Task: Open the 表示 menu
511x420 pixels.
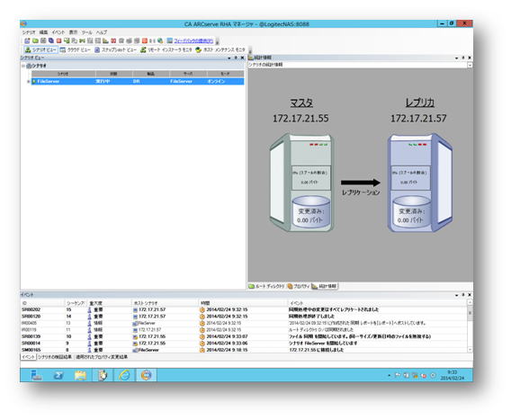Action: pos(74,32)
